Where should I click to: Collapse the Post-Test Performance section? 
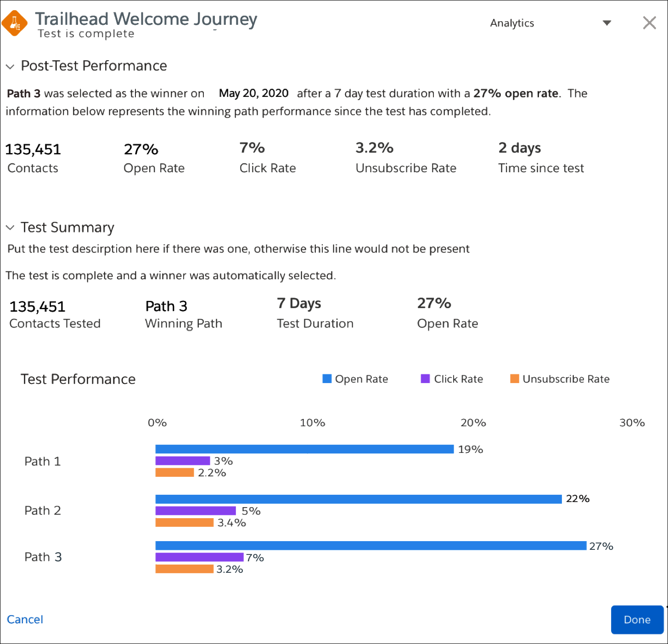click(x=10, y=67)
